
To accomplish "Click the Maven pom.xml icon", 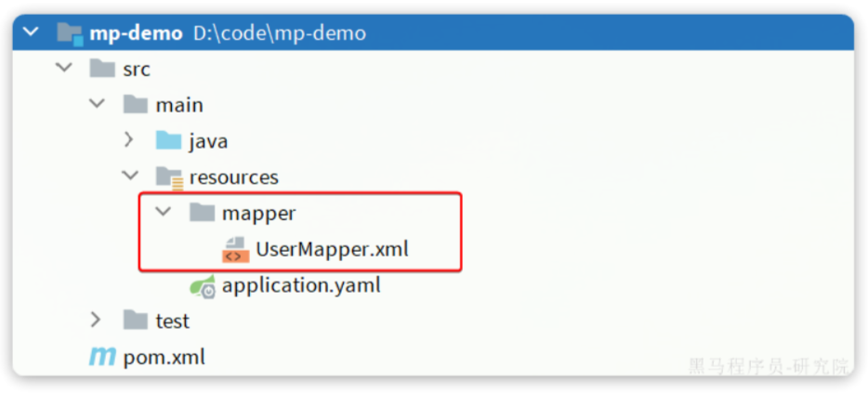I will [x=101, y=357].
